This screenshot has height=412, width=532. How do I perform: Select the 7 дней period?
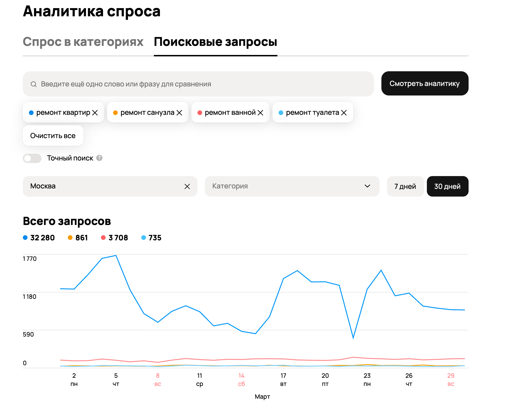click(405, 186)
